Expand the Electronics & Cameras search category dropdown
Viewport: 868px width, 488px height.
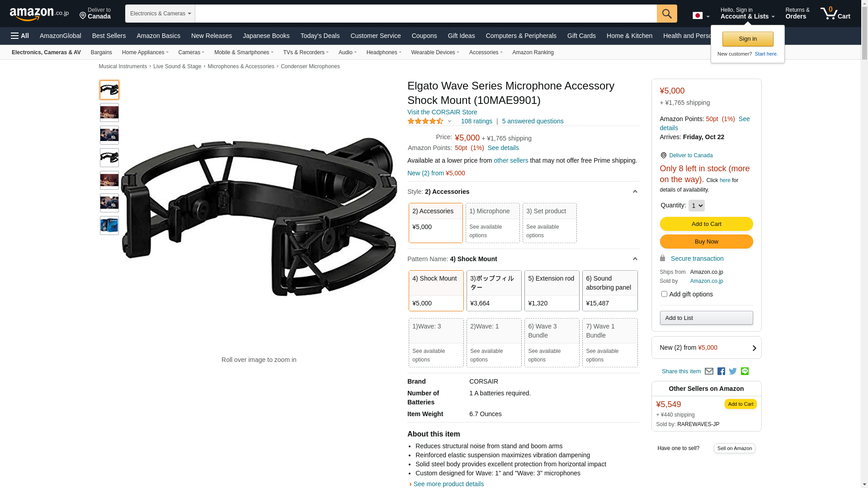(x=160, y=14)
